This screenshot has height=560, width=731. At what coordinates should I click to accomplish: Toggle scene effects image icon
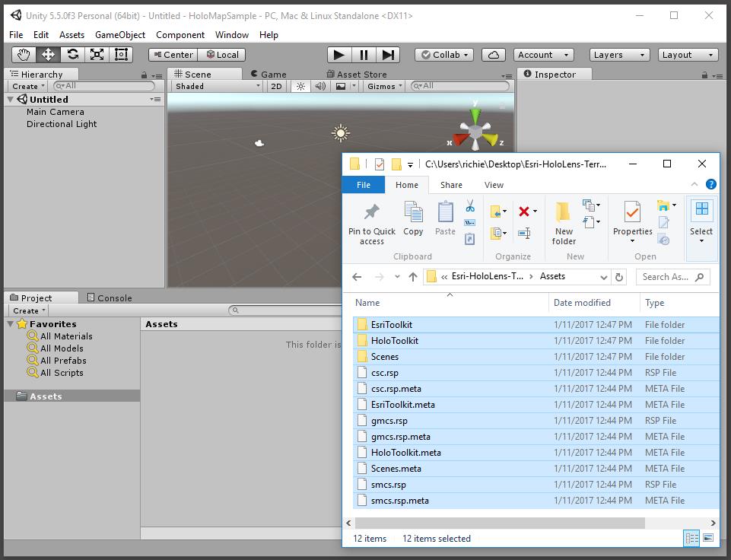point(341,86)
